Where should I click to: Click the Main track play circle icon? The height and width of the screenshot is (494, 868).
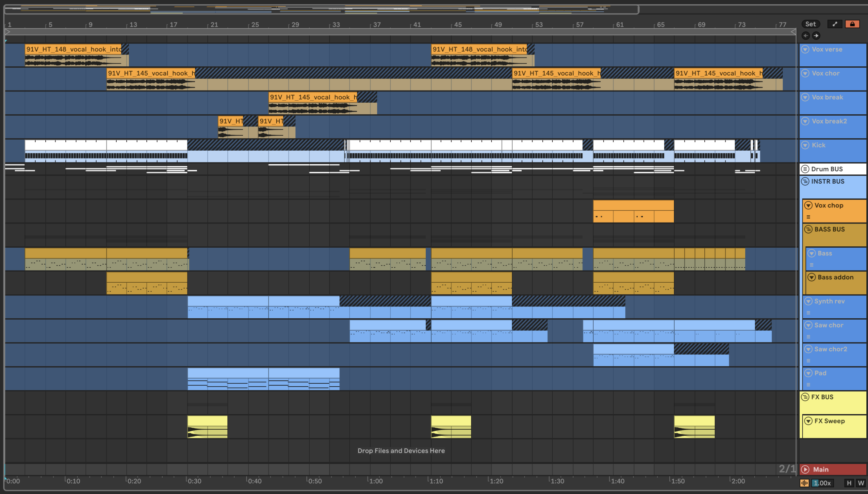pos(805,470)
